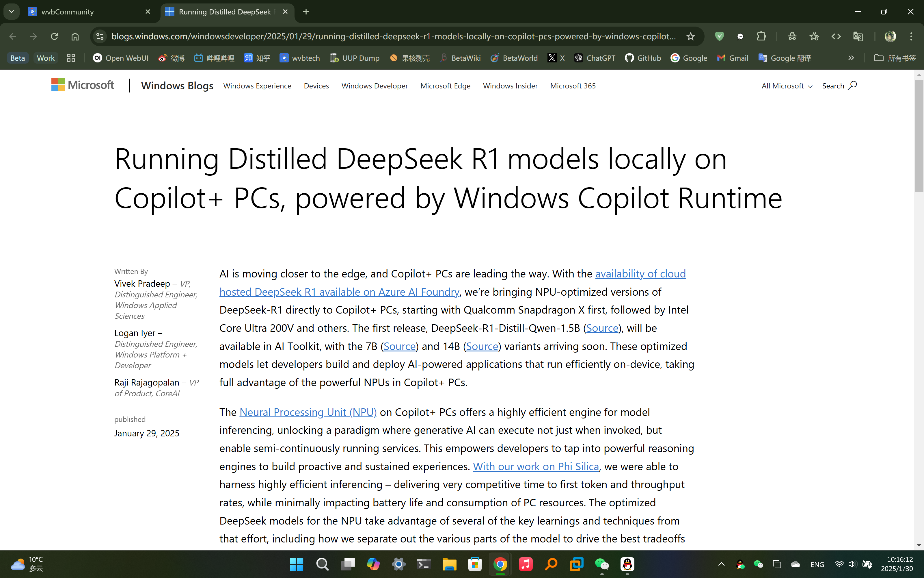This screenshot has width=924, height=578.
Task: Open the Extensions puzzle icon
Action: (761, 36)
